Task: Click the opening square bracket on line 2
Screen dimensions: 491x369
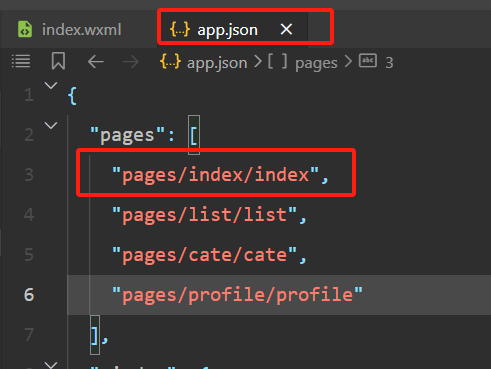Action: (194, 135)
